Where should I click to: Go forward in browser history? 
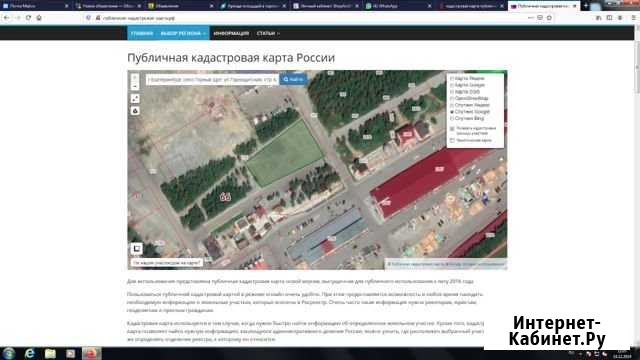click(18, 18)
